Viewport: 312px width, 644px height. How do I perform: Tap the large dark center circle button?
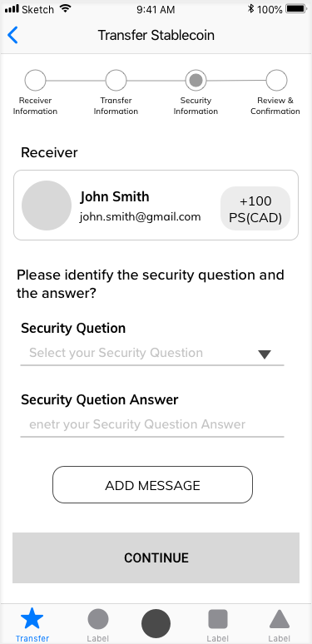point(156,623)
